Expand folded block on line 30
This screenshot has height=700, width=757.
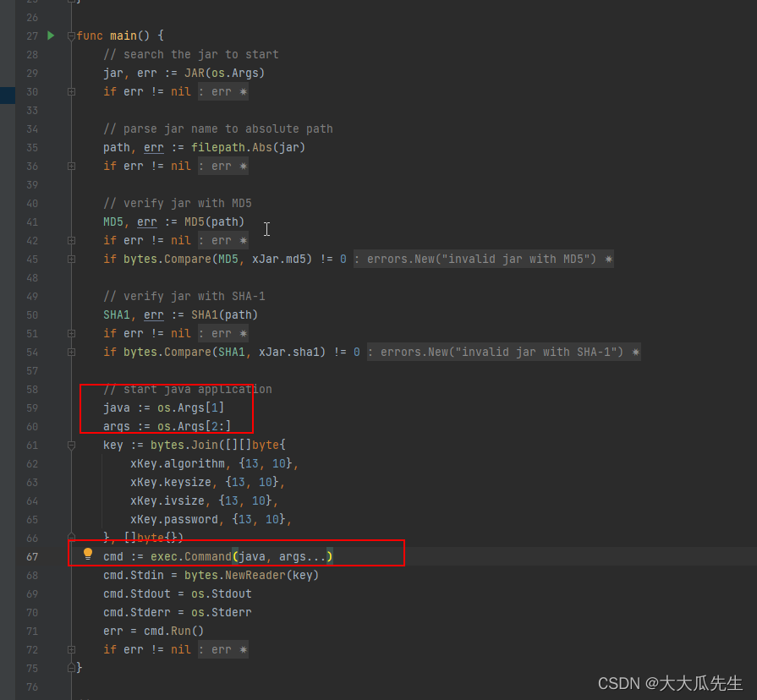click(x=71, y=91)
